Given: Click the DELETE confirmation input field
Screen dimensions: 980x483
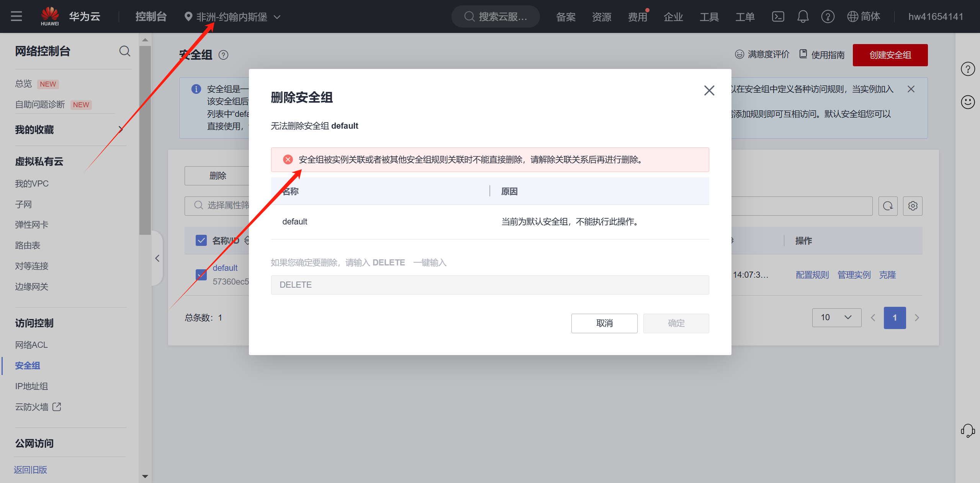Looking at the screenshot, I should coord(490,285).
